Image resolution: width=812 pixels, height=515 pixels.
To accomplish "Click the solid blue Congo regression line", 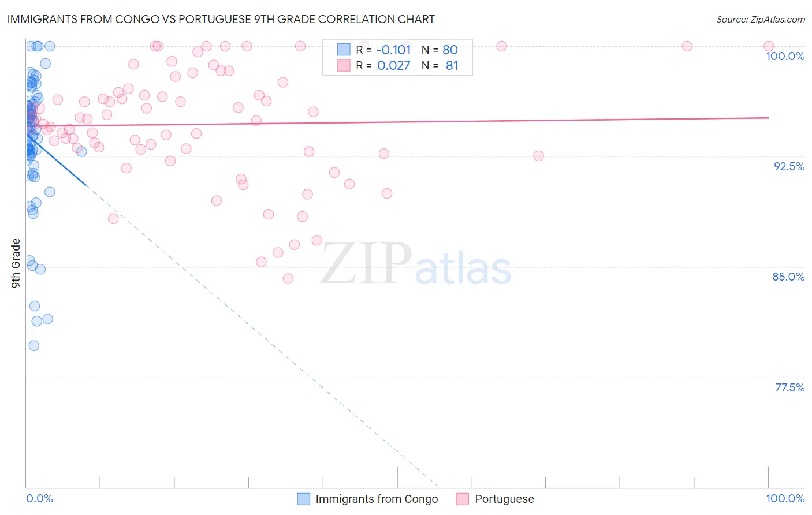I will click(56, 159).
